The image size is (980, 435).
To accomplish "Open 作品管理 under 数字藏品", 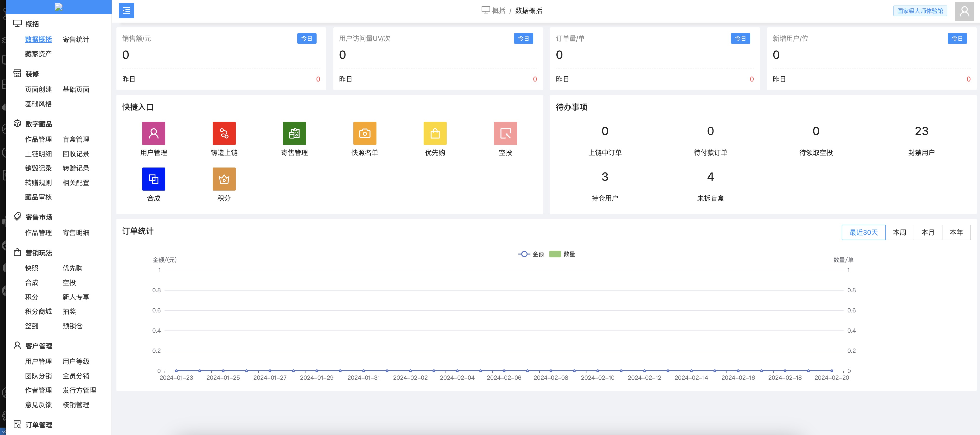I will (x=38, y=140).
